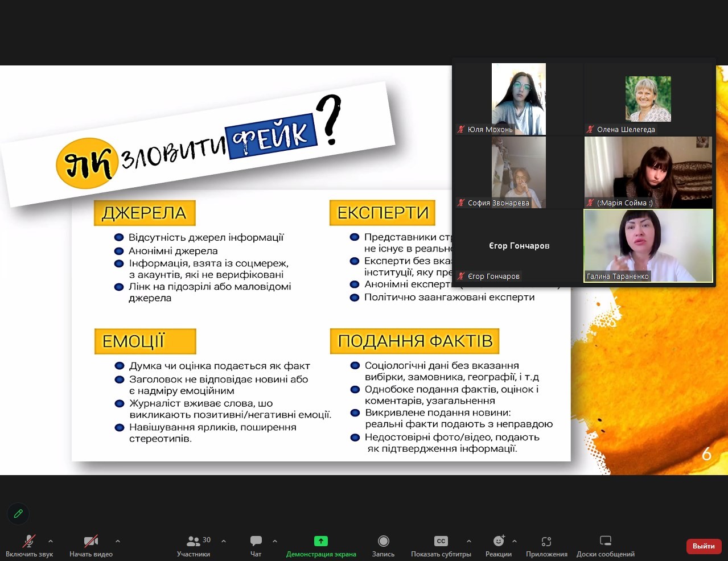Select Галина Тараненко video tile
The height and width of the screenshot is (561, 728).
point(648,246)
